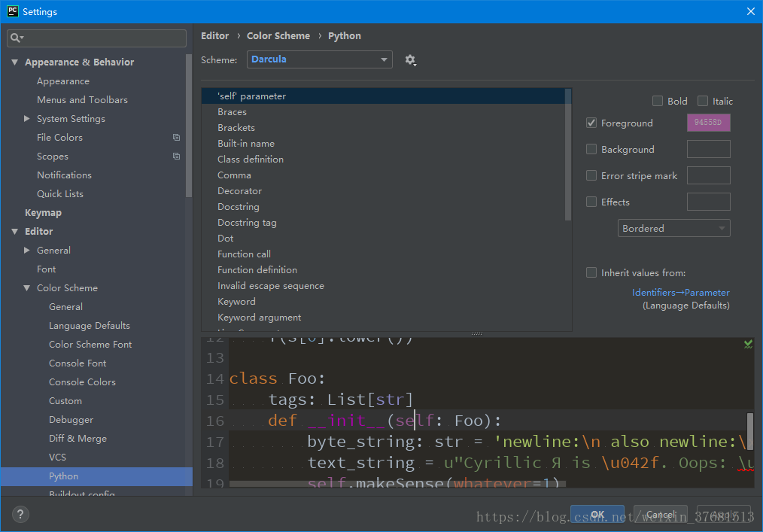Screen dimensions: 763x532
Task: Click the attribute list vertical scrollbar
Action: (568, 155)
